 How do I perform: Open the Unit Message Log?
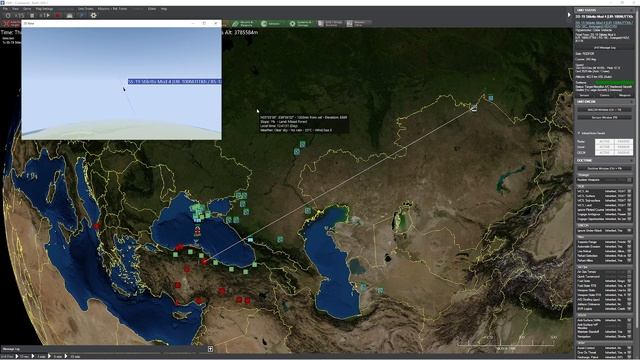pos(604,48)
